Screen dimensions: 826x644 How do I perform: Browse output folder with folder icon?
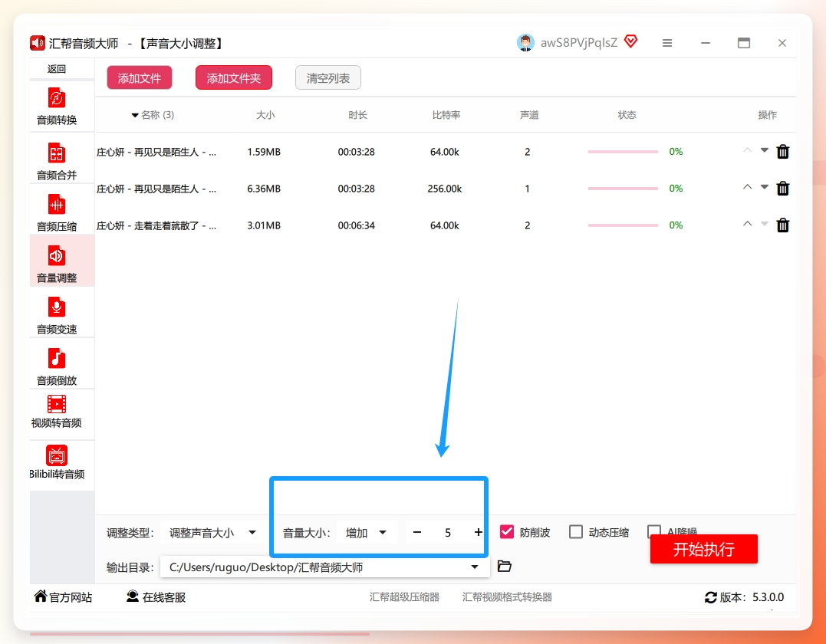click(505, 566)
